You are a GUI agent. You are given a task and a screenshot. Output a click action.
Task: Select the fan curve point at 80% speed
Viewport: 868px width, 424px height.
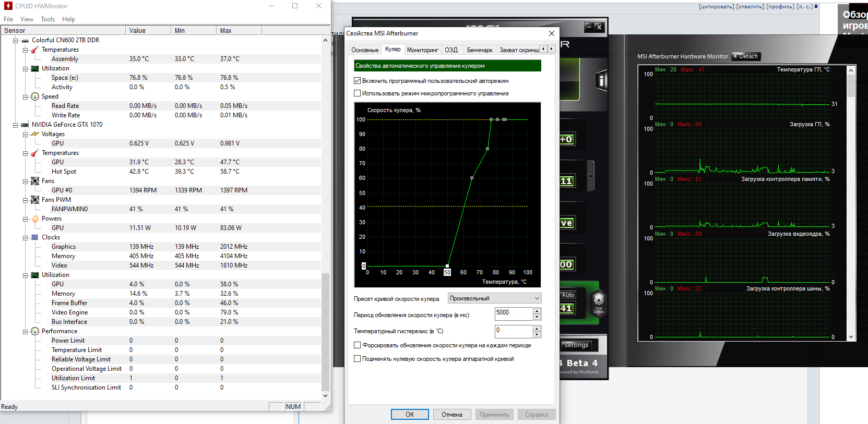(x=487, y=149)
